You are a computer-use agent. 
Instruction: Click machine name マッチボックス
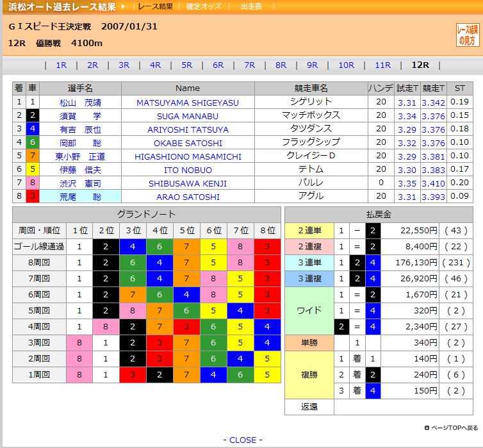(x=311, y=115)
